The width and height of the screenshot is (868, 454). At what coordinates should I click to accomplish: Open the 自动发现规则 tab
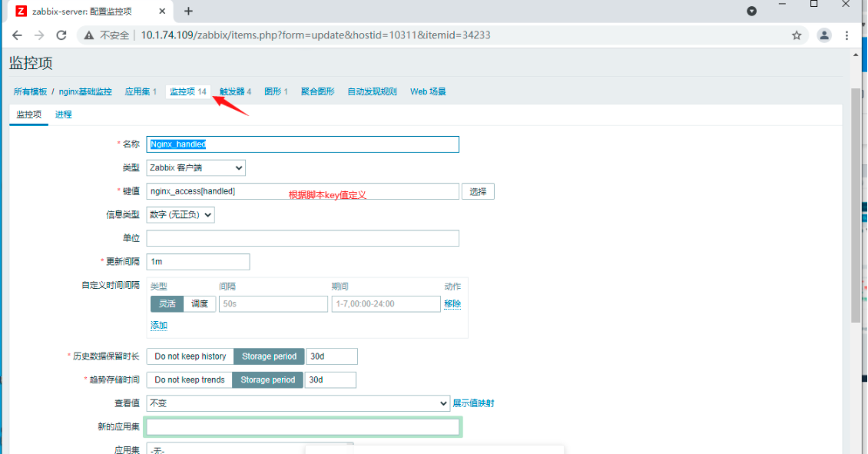pos(372,92)
